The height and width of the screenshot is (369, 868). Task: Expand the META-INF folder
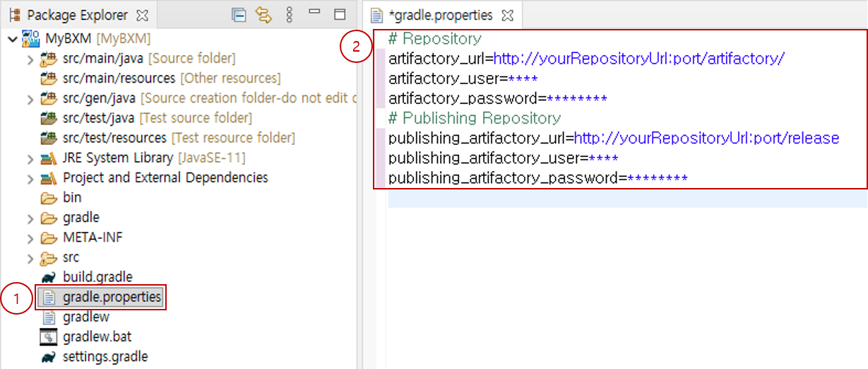(30, 238)
